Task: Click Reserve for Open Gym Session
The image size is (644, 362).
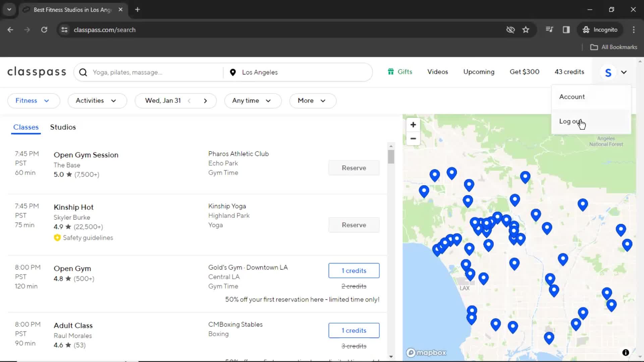Action: point(354,168)
